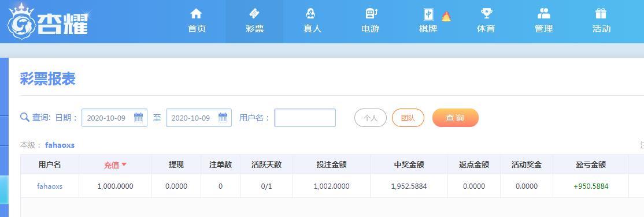Image resolution: width=644 pixels, height=217 pixels.
Task: Open the 活动 gift box icon
Action: [x=601, y=14]
